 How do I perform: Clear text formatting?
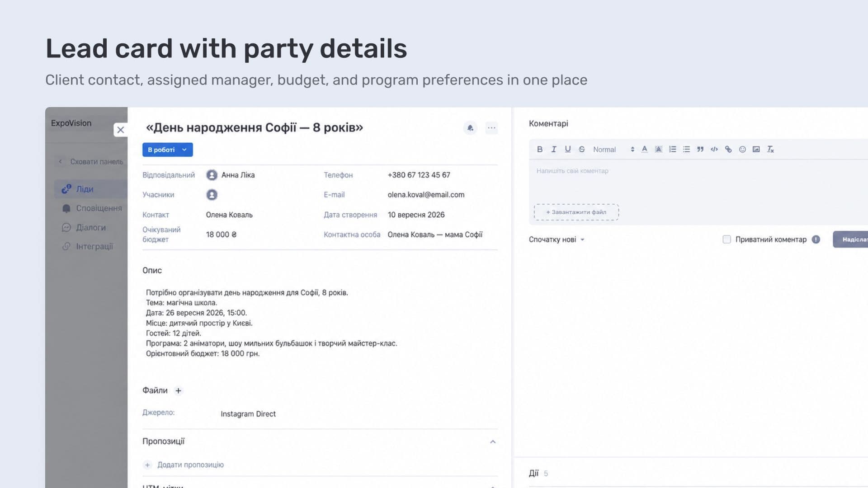pos(770,149)
